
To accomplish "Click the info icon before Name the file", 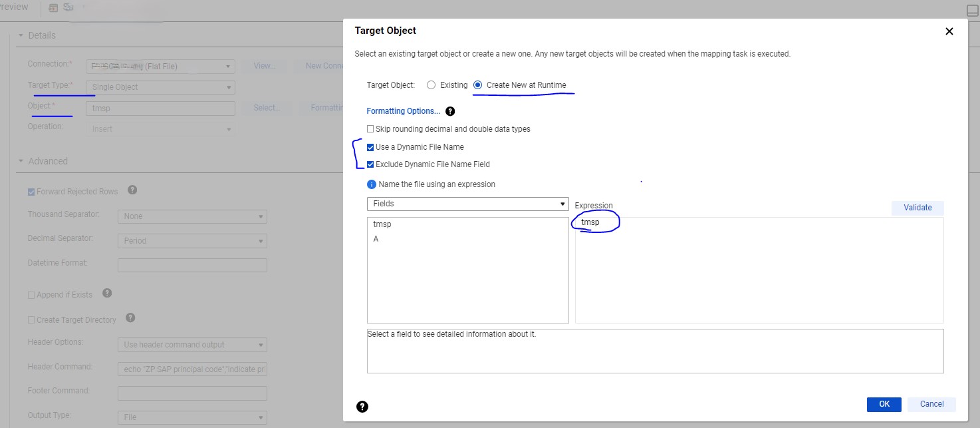I will pyautogui.click(x=372, y=184).
